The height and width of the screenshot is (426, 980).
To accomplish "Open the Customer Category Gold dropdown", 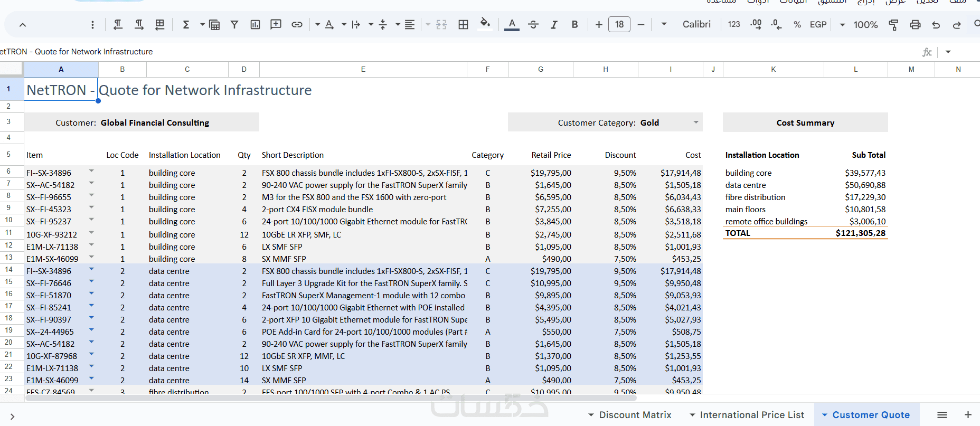I will tap(696, 122).
